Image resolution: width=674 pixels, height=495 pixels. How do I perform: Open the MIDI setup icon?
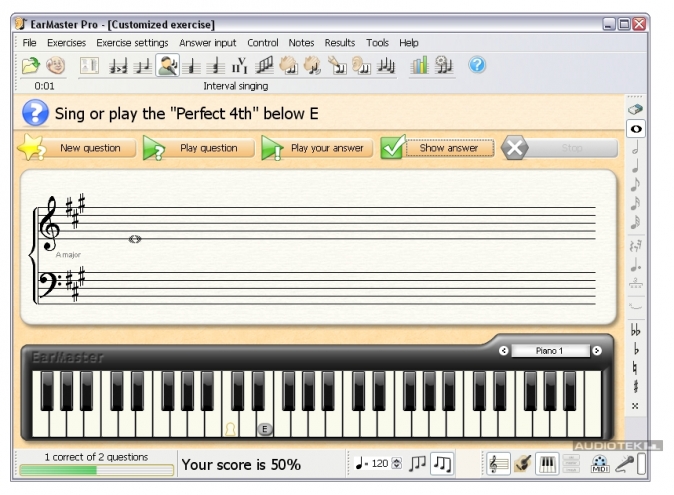pos(600,464)
